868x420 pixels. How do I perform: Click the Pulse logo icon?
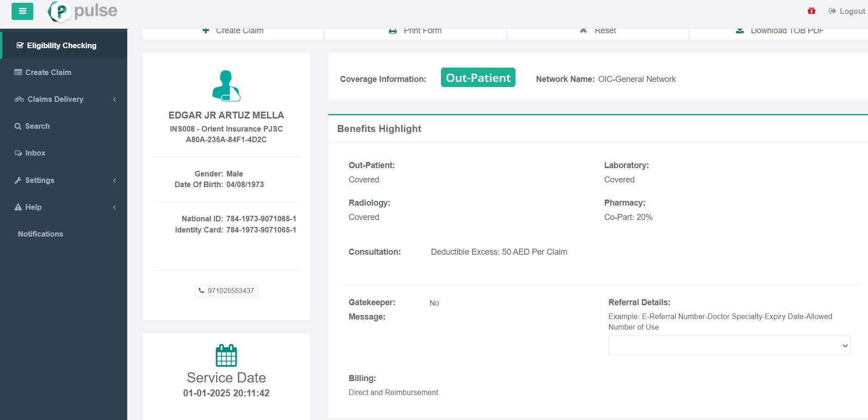[60, 12]
